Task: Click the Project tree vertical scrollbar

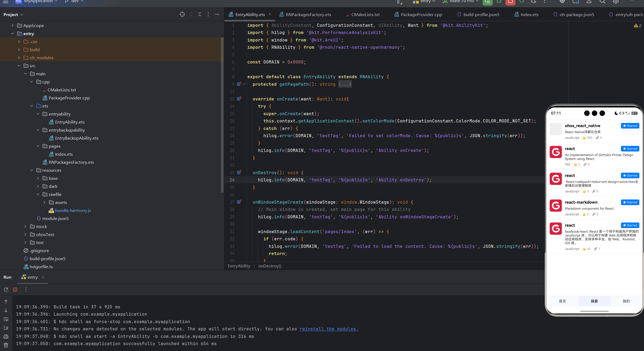Action: click(222, 115)
